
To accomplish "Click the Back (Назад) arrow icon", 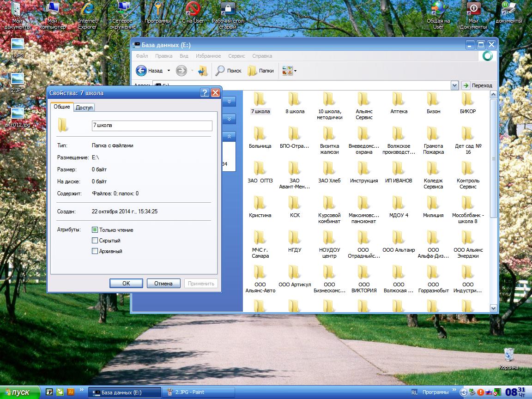I will tap(141, 71).
